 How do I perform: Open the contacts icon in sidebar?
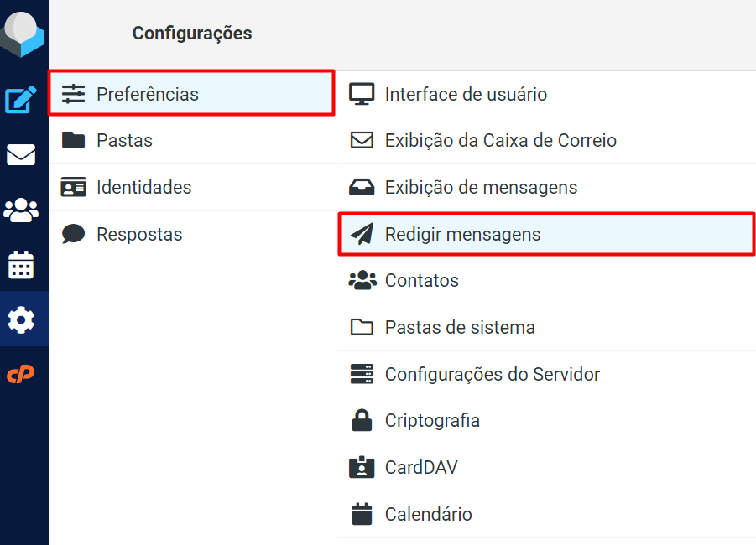click(x=22, y=210)
